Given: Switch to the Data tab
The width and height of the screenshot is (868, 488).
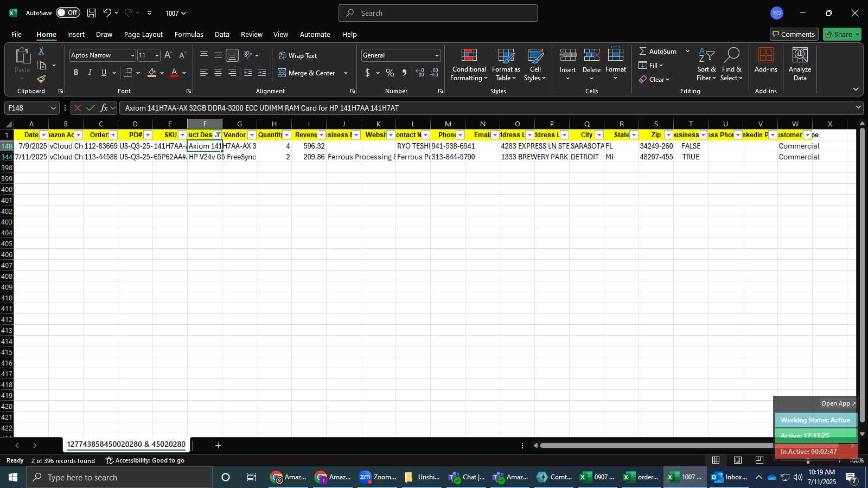Looking at the screenshot, I should [x=222, y=34].
